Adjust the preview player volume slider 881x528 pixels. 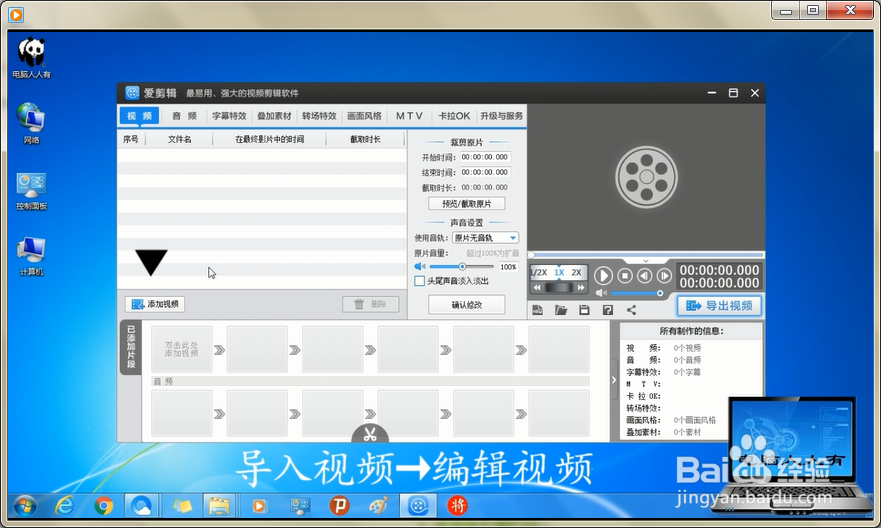636,293
